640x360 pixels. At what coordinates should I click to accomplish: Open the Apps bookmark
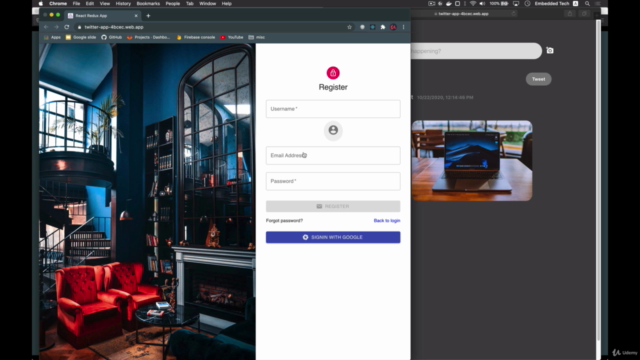tap(52, 37)
